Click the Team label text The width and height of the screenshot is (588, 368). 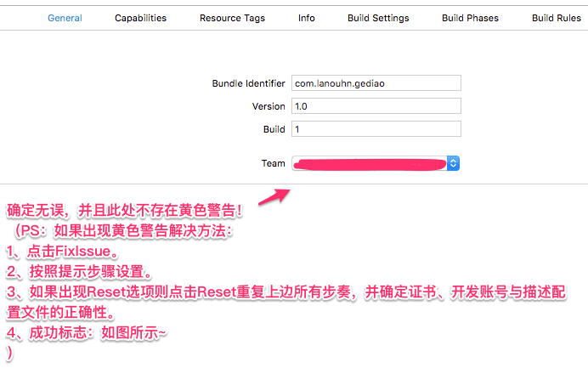pyautogui.click(x=274, y=163)
